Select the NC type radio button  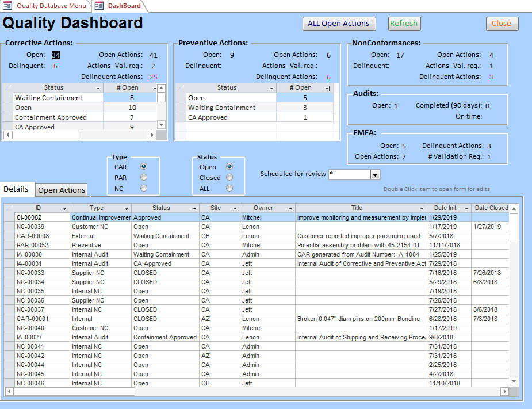[144, 188]
